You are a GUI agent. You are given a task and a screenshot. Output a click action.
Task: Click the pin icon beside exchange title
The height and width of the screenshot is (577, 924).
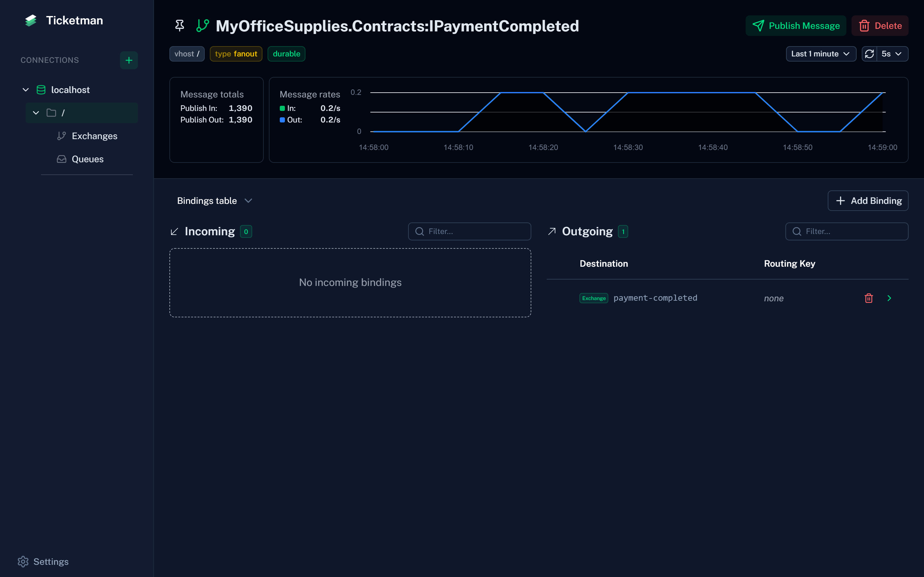coord(179,26)
